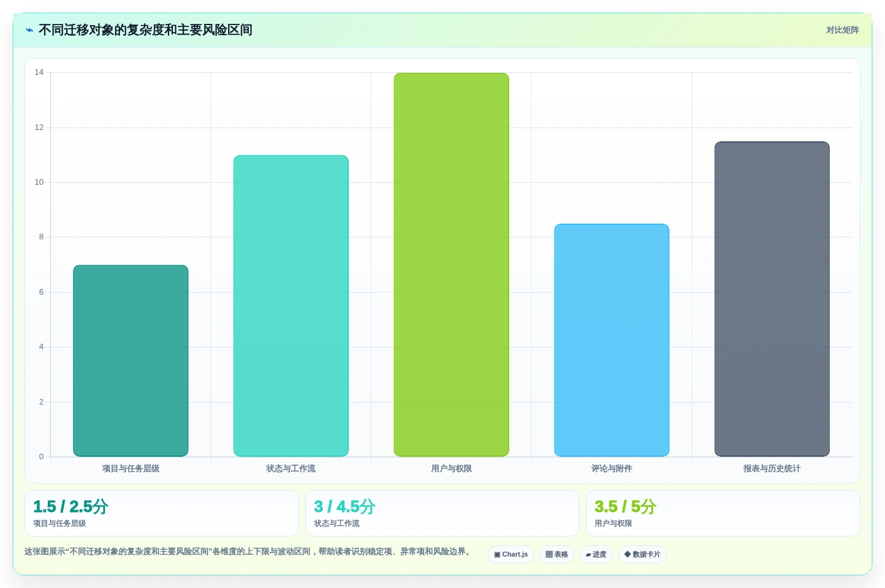Click the y-axis value 8
This screenshot has width=885, height=588.
tap(41, 237)
